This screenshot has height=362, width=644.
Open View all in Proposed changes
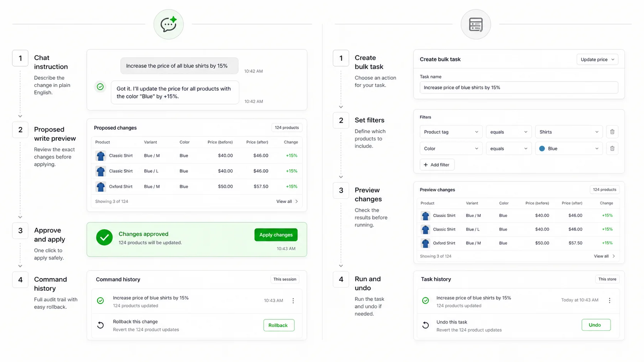(x=287, y=202)
